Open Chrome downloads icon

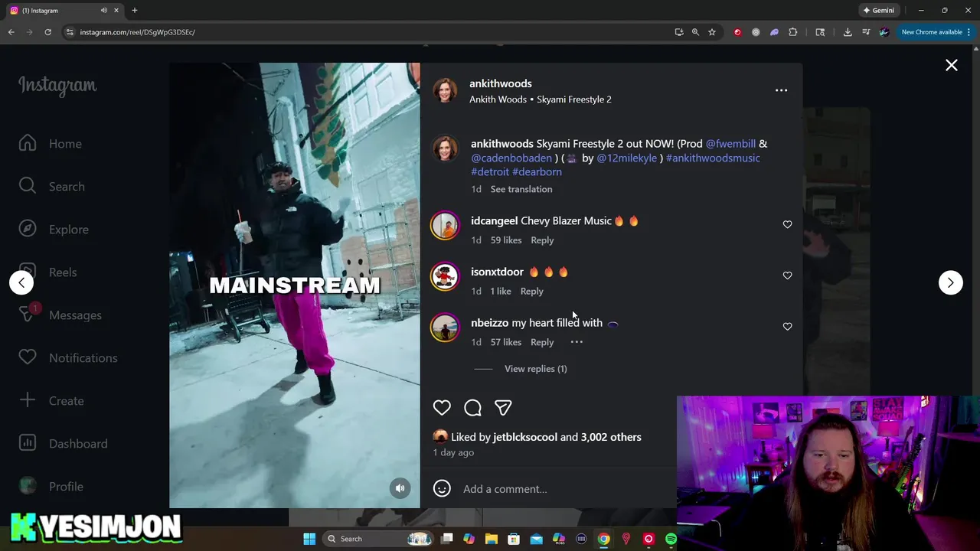point(848,32)
